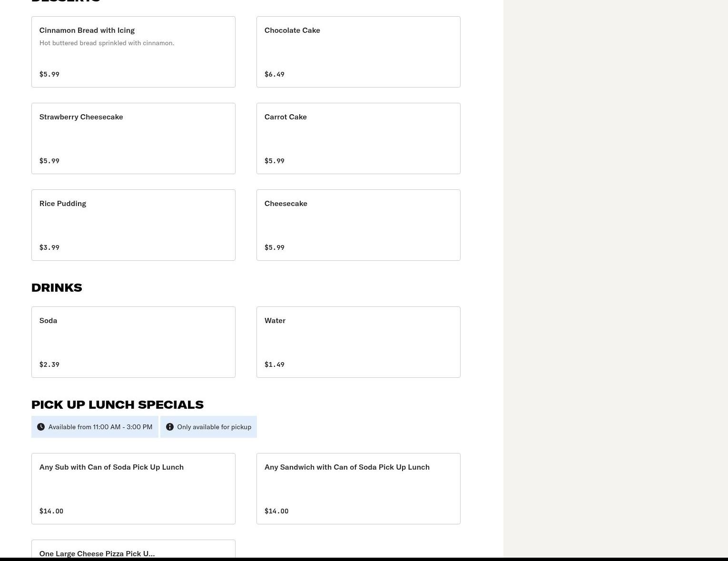Open 'Any Sub with Can of Soda Pick Up Lunch'
This screenshot has width=728, height=561.
[133, 489]
